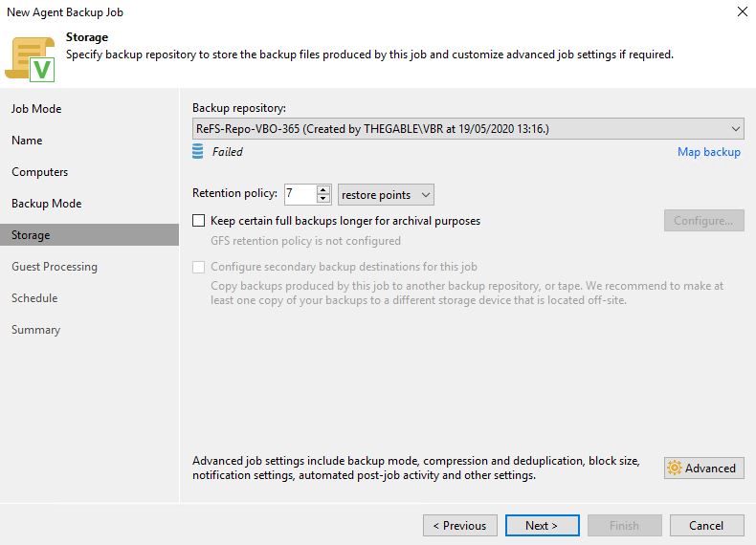Click the repository database status icon
Viewport: 756px width, 545px height.
tap(198, 151)
